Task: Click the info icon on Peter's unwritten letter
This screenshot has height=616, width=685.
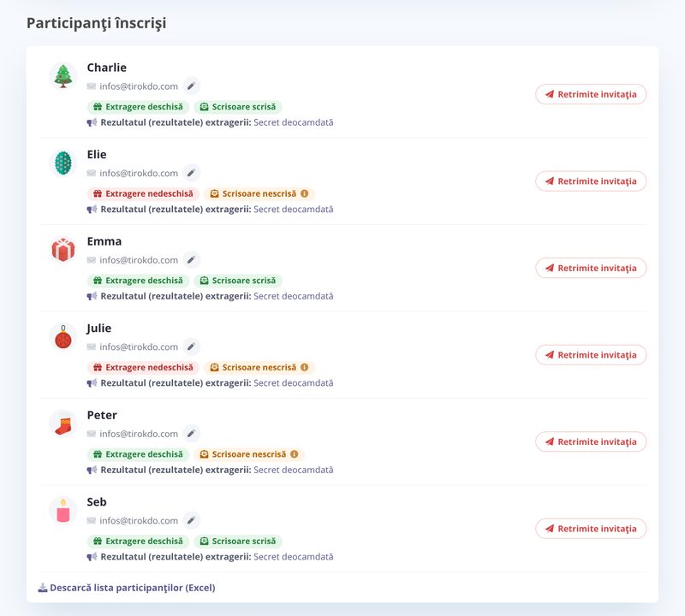Action: point(295,454)
